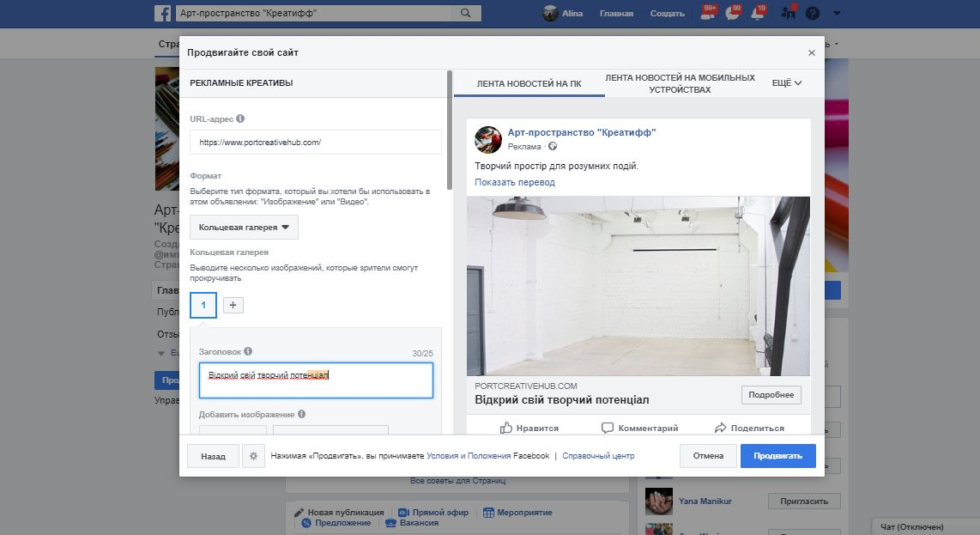Screen dimensions: 980x535
Task: Open Messenger messages icon
Action: point(733,13)
